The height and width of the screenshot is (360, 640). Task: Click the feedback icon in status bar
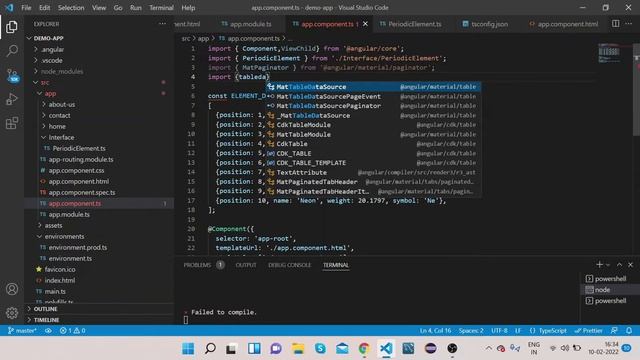tap(614, 331)
